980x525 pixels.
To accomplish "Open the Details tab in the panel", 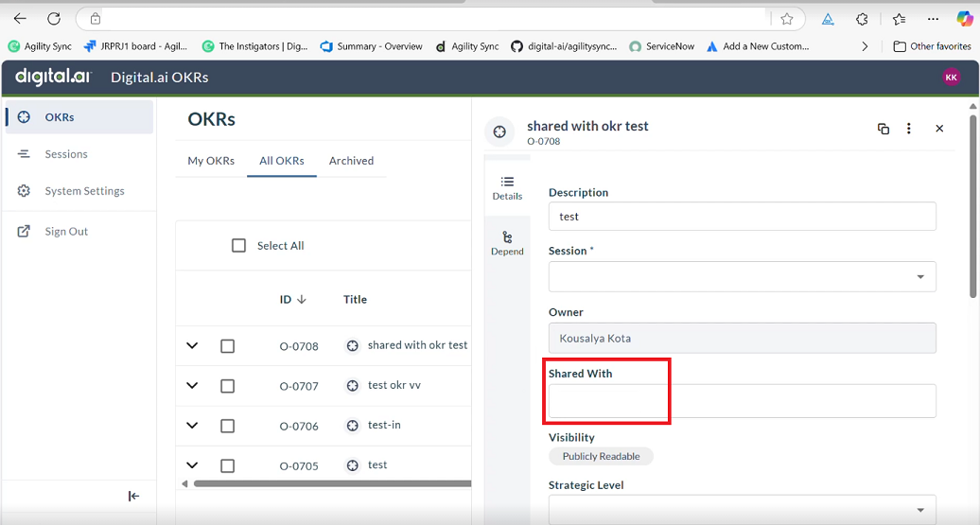I will tap(507, 188).
